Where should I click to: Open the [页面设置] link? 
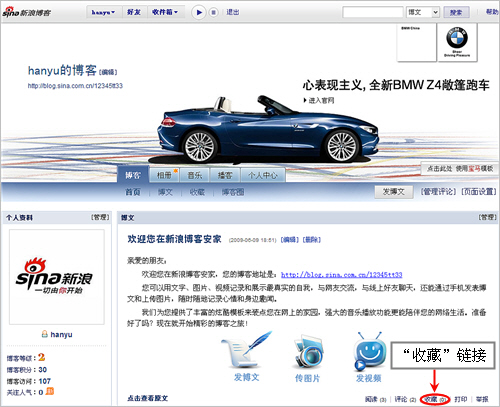click(479, 192)
